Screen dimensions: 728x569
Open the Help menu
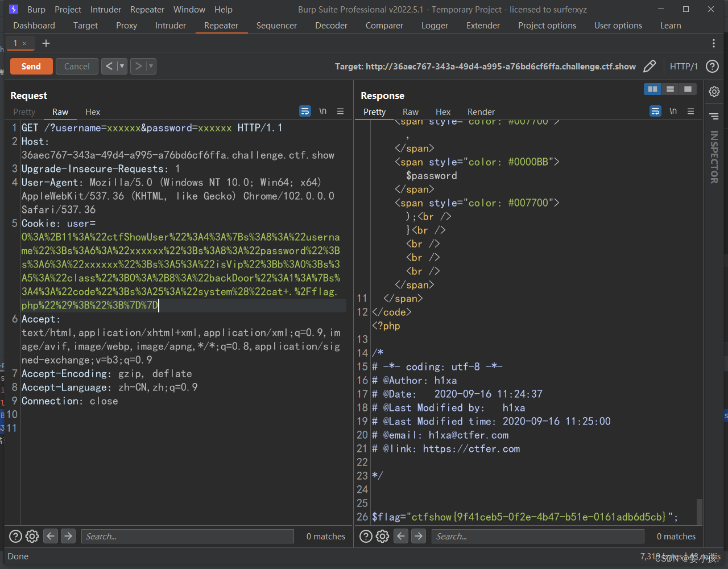coord(224,10)
